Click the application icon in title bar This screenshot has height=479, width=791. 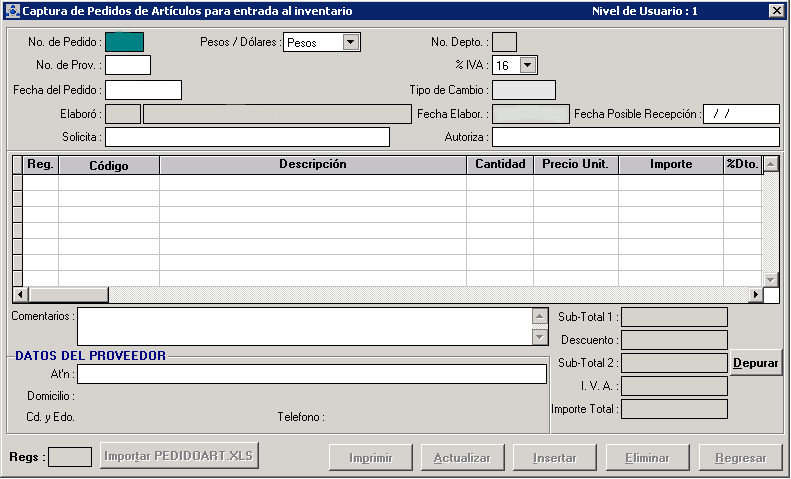click(x=13, y=10)
